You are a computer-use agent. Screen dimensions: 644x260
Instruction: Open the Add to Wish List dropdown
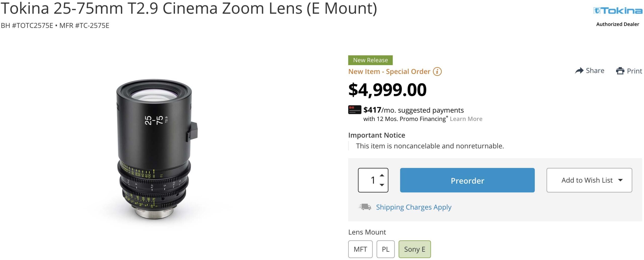coord(589,180)
